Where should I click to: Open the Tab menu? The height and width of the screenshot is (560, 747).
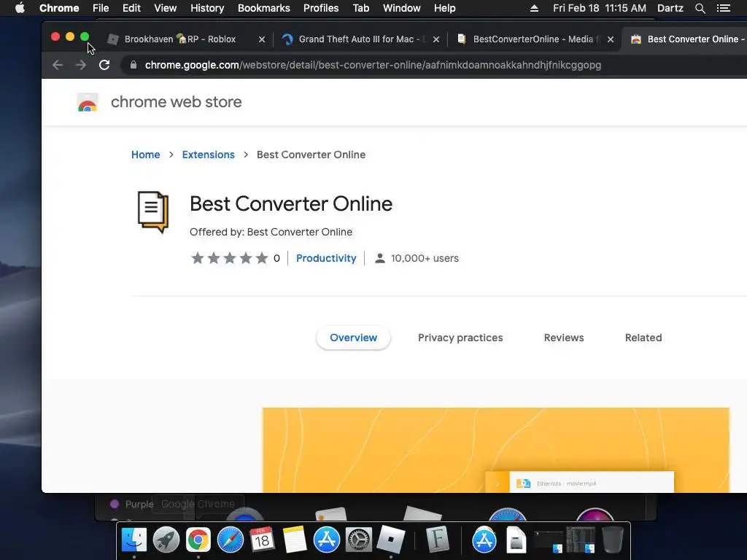coord(360,8)
